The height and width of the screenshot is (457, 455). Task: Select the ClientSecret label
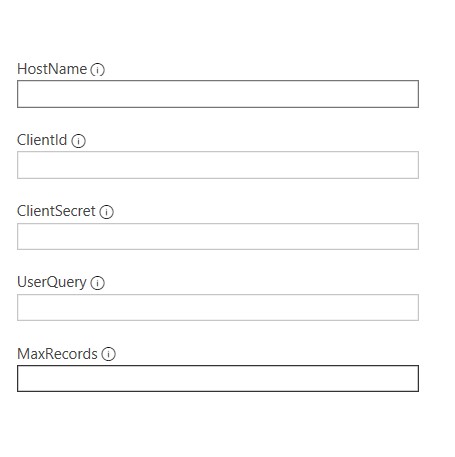56,211
